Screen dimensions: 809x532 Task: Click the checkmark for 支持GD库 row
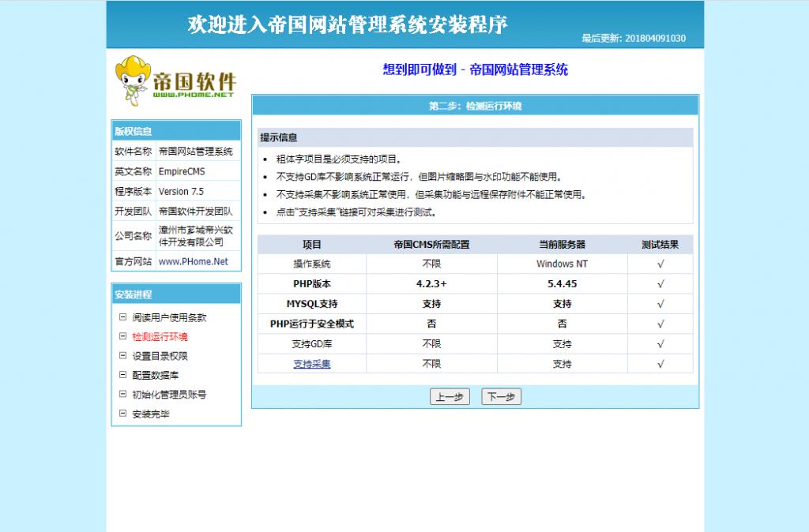tap(660, 343)
